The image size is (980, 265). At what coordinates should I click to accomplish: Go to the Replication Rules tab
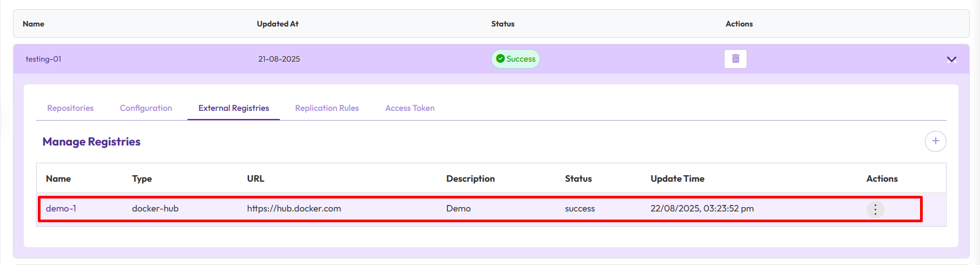click(327, 108)
